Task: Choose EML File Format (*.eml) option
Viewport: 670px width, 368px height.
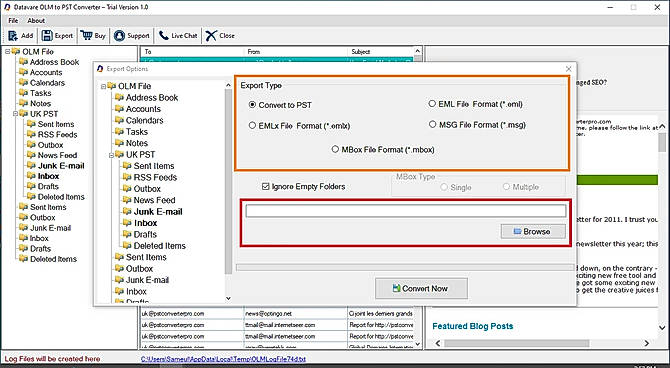Action: click(432, 104)
